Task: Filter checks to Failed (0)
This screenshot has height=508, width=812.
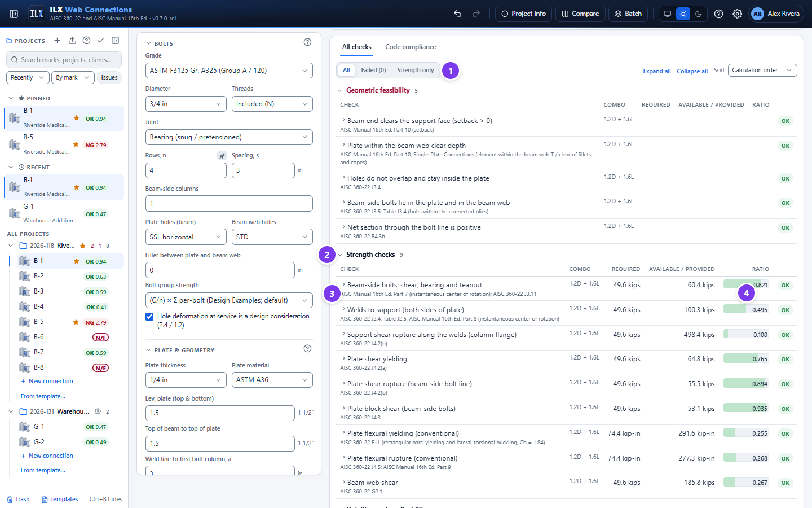Action: (x=373, y=70)
